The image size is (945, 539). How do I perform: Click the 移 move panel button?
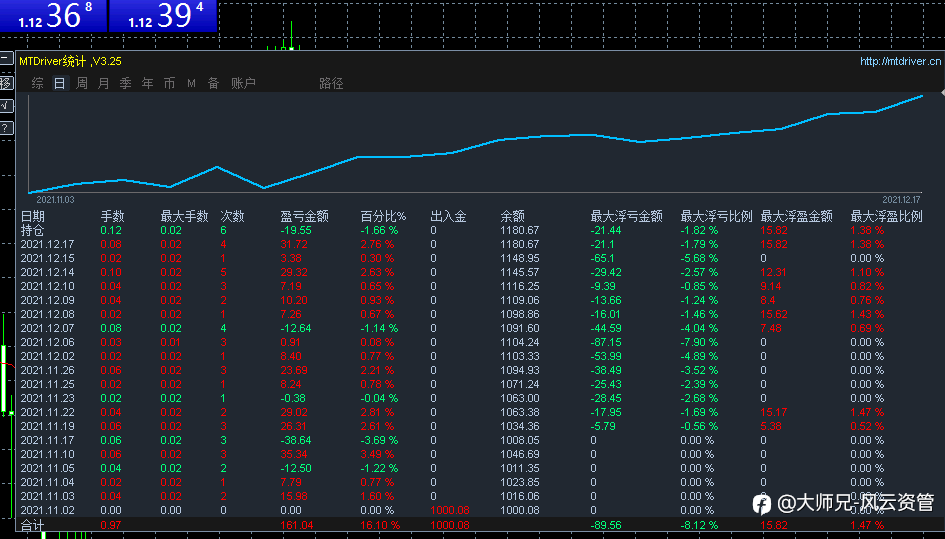point(6,83)
